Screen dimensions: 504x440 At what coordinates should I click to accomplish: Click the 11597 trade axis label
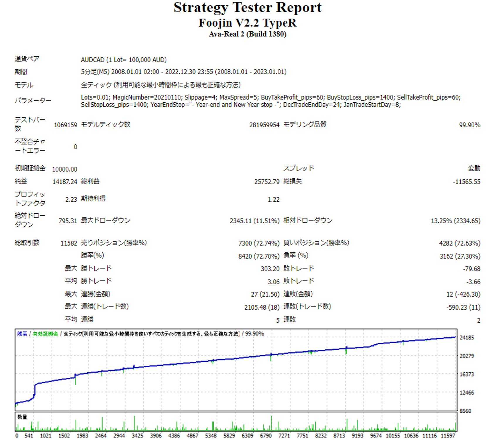[448, 436]
